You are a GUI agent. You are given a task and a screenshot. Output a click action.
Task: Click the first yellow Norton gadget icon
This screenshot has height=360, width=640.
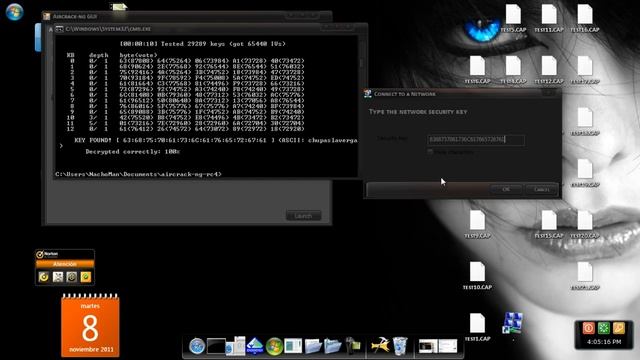[44, 277]
